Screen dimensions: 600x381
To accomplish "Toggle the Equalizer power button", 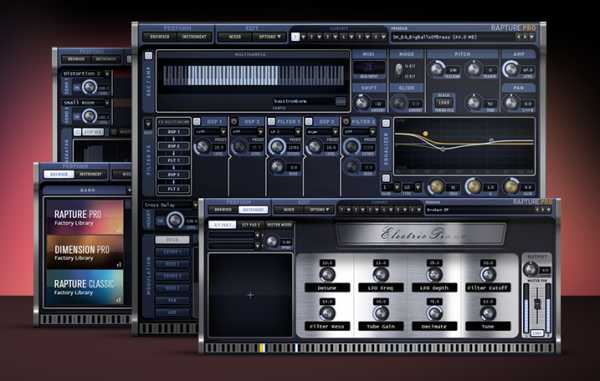I will click(x=386, y=123).
